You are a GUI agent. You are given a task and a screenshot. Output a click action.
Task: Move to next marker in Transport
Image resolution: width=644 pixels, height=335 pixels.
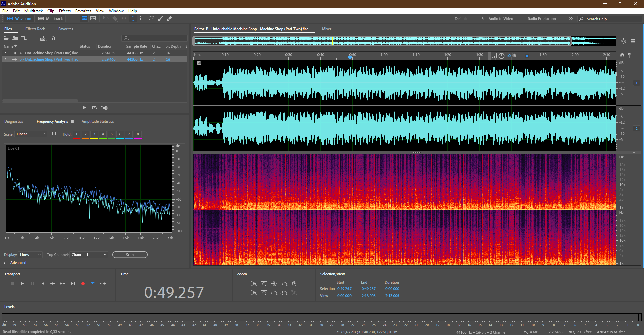tap(73, 284)
